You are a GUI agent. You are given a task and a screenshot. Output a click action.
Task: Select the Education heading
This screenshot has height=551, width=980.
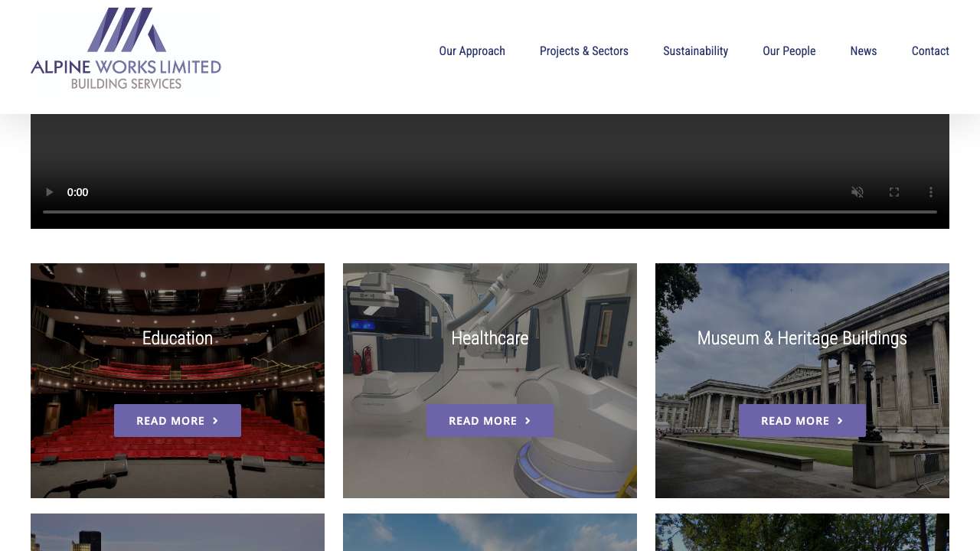[x=178, y=338]
